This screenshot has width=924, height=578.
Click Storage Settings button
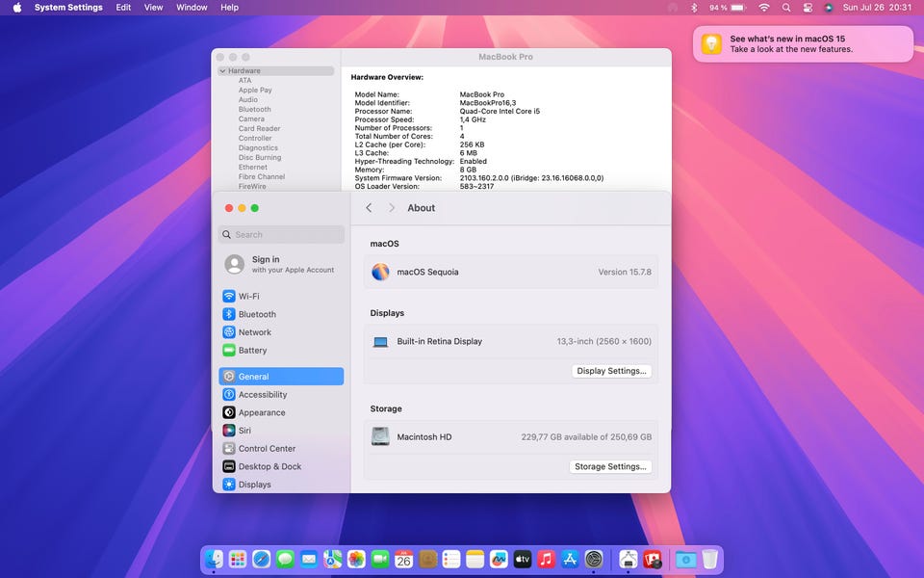(610, 466)
